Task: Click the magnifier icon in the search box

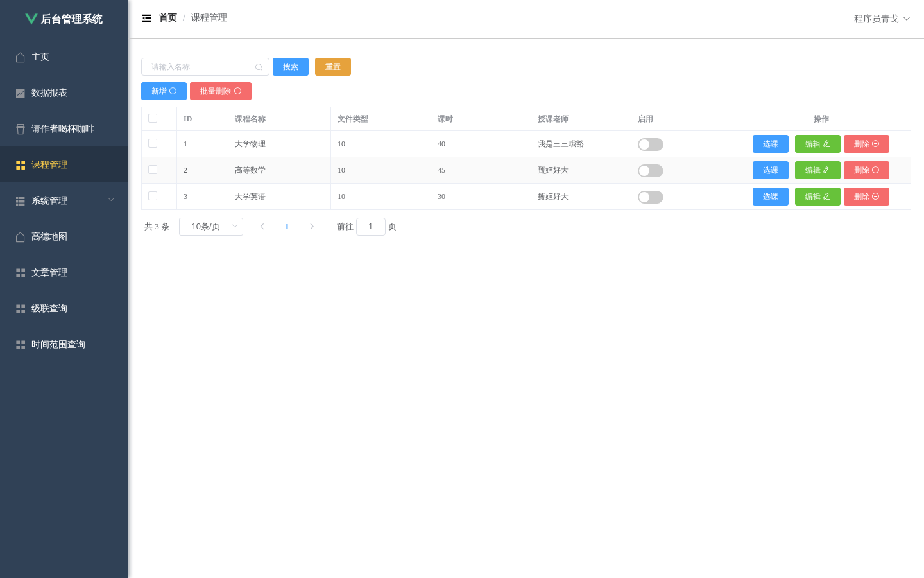Action: [x=259, y=67]
